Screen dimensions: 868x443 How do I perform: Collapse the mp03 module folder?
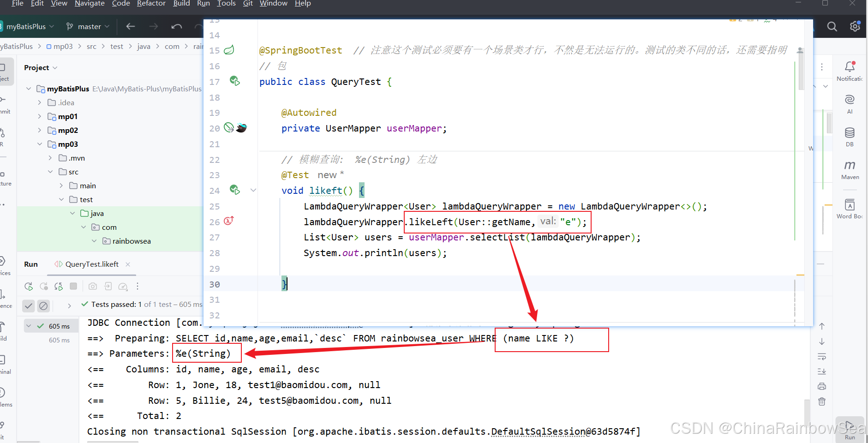40,144
